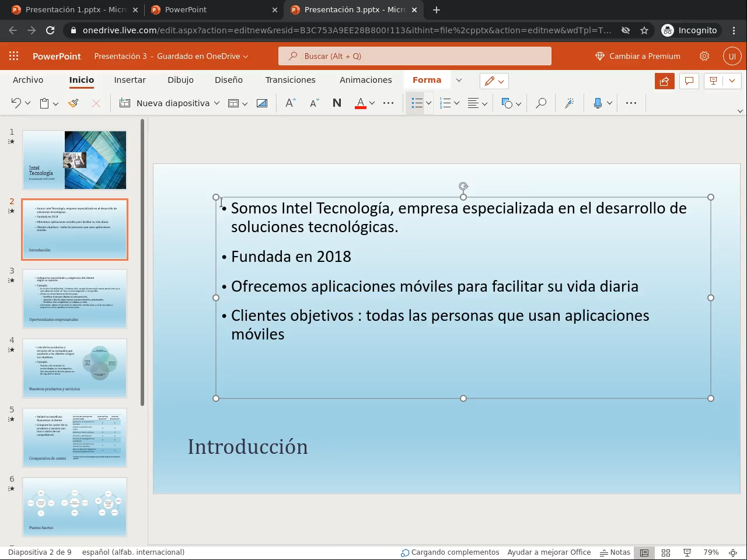Open Find with the magnifier icon
The height and width of the screenshot is (560, 747).
[x=541, y=103]
